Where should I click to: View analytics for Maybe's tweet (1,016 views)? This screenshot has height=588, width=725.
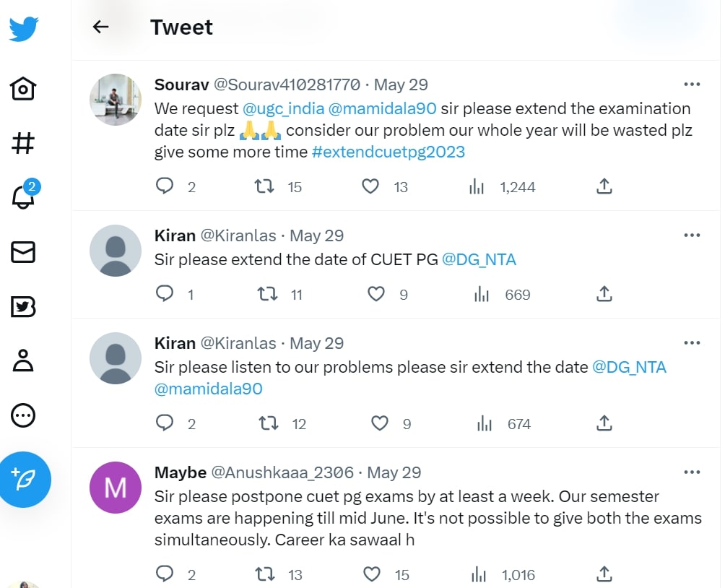[478, 575]
